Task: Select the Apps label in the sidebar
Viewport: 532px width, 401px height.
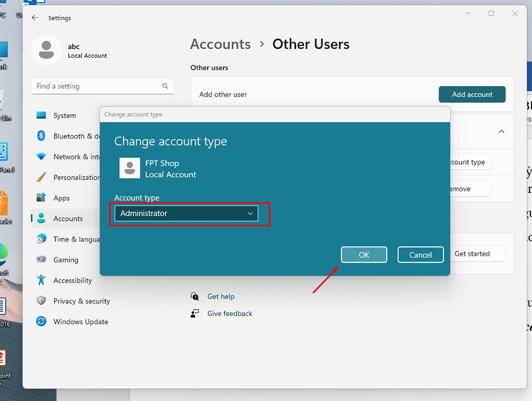Action: click(x=62, y=198)
